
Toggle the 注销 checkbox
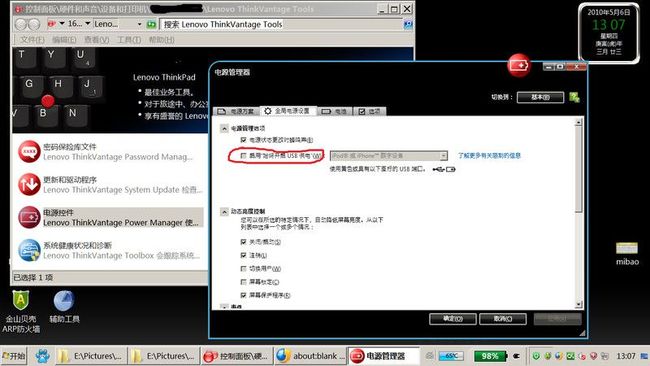tap(243, 255)
